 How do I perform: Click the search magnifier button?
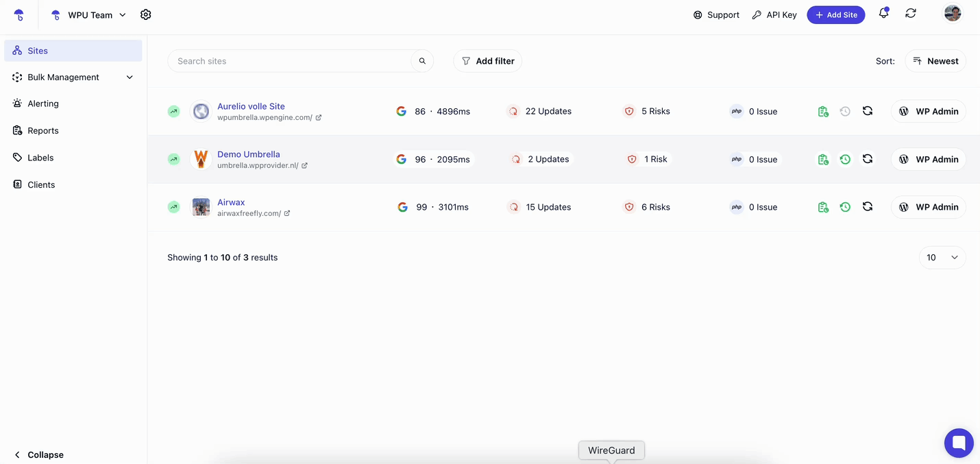coord(422,61)
